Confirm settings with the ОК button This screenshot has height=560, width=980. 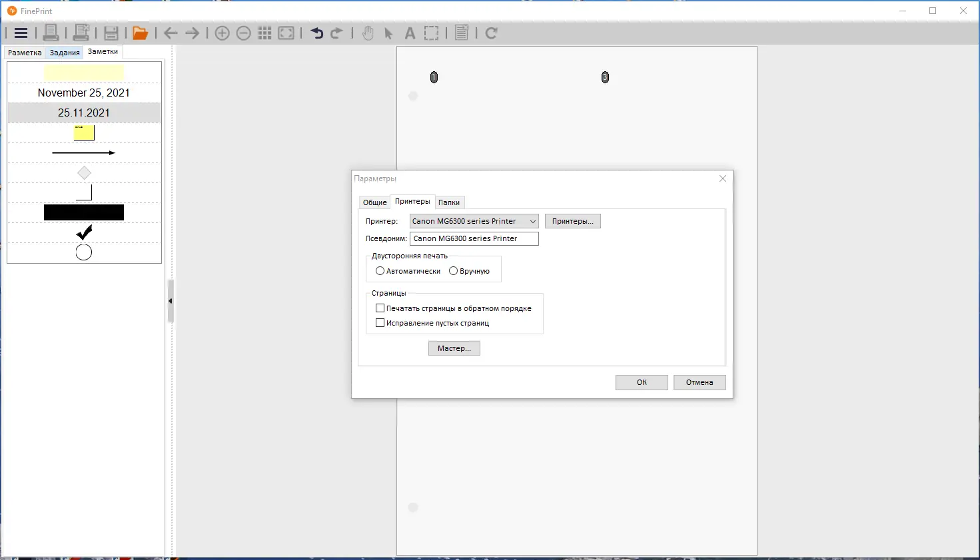click(x=642, y=382)
